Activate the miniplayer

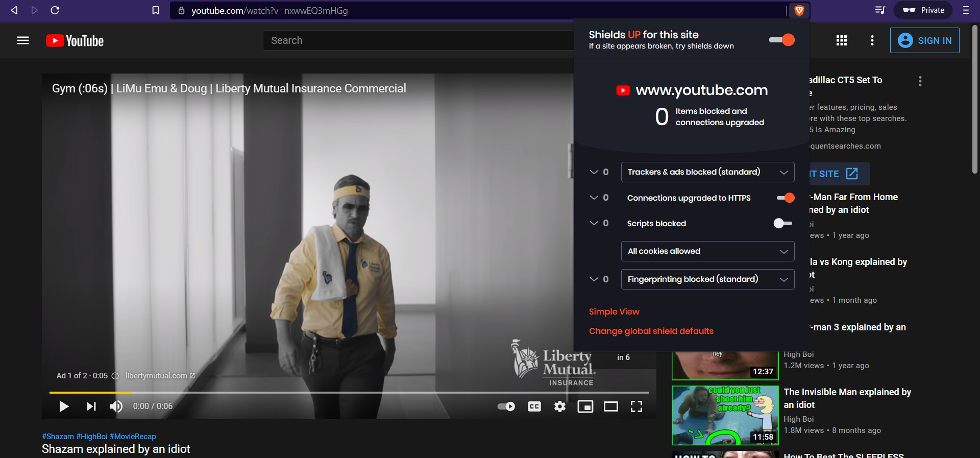point(585,406)
